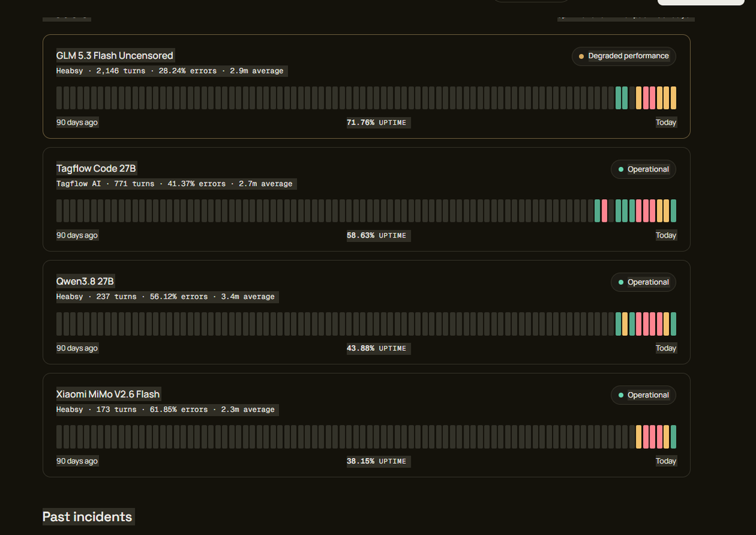Open the GLM 5.3 Flash Uncensored title
The height and width of the screenshot is (535, 756).
pyautogui.click(x=115, y=55)
